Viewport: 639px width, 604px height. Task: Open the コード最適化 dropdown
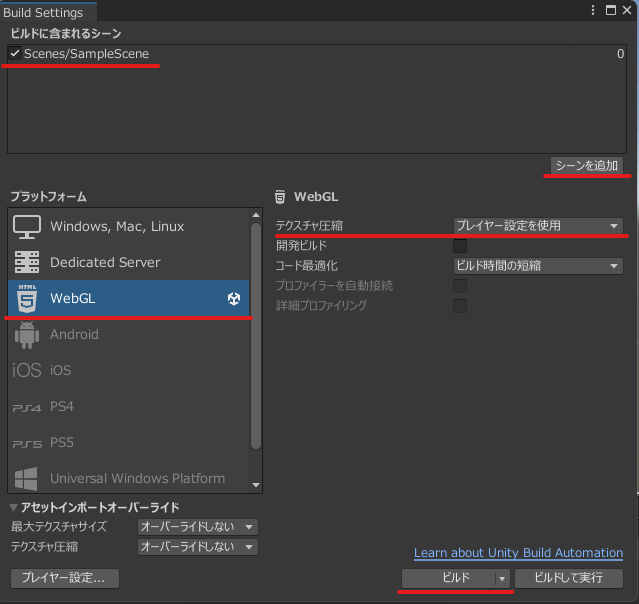pos(538,266)
